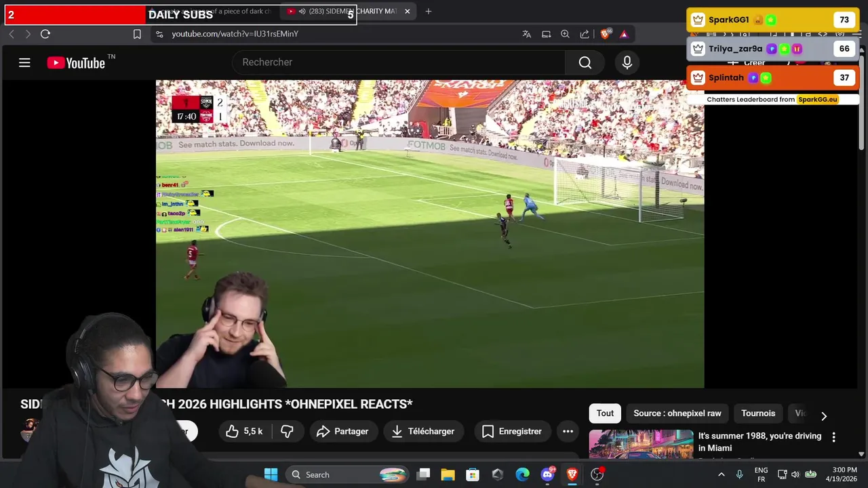Viewport: 868px width, 488px height.
Task: Click the Télécharger download button
Action: pyautogui.click(x=423, y=431)
